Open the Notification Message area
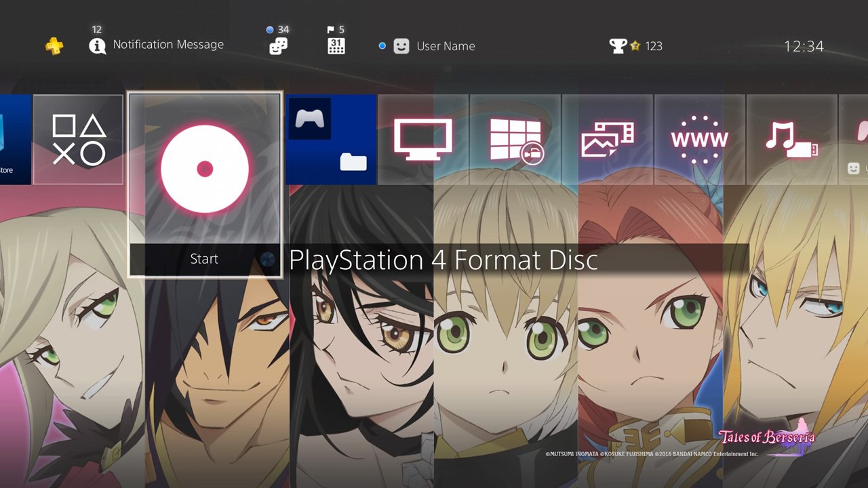 157,45
